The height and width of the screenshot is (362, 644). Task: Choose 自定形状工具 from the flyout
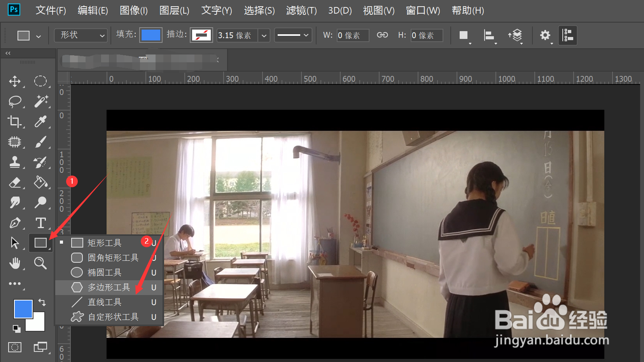coord(109,317)
